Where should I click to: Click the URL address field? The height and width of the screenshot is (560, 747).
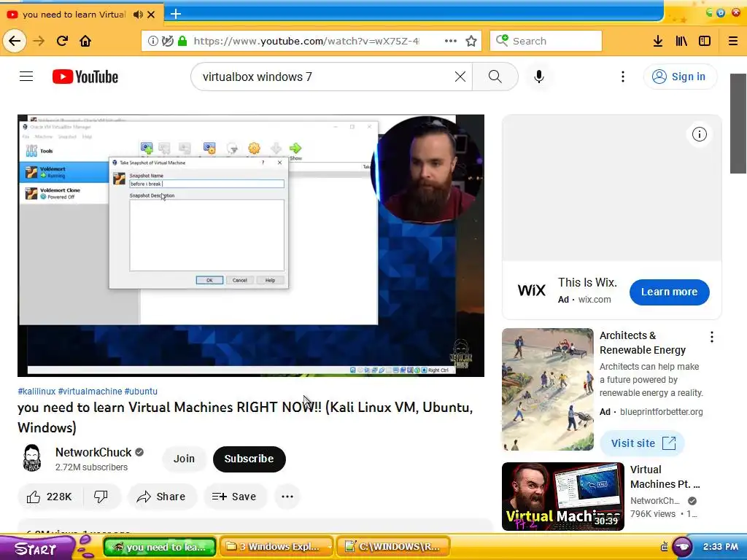[x=306, y=41]
